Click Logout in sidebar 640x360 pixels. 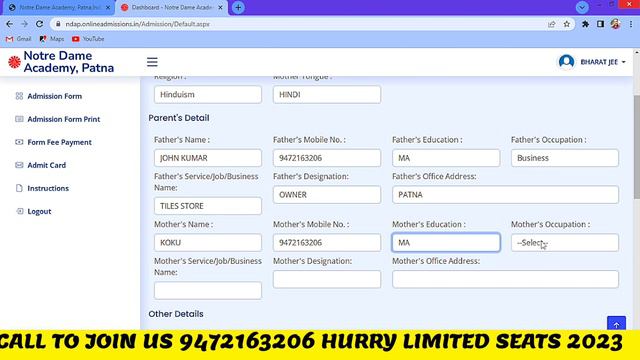pyautogui.click(x=39, y=211)
